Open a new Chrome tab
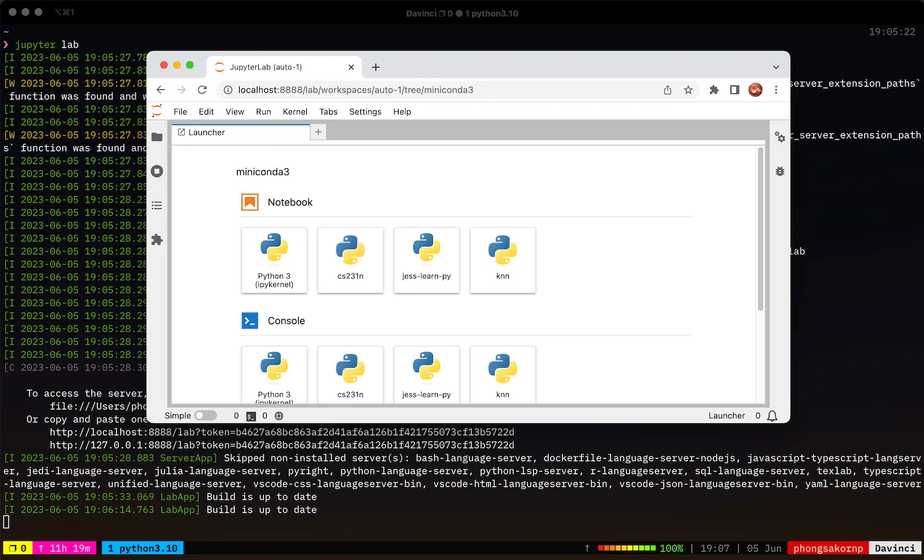Screen dimensions: 924x560 click(376, 67)
